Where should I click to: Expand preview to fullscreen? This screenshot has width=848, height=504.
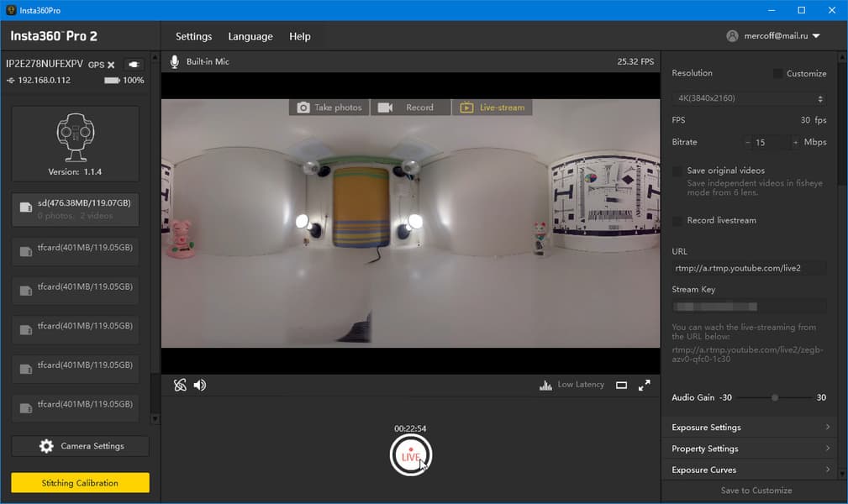(645, 385)
